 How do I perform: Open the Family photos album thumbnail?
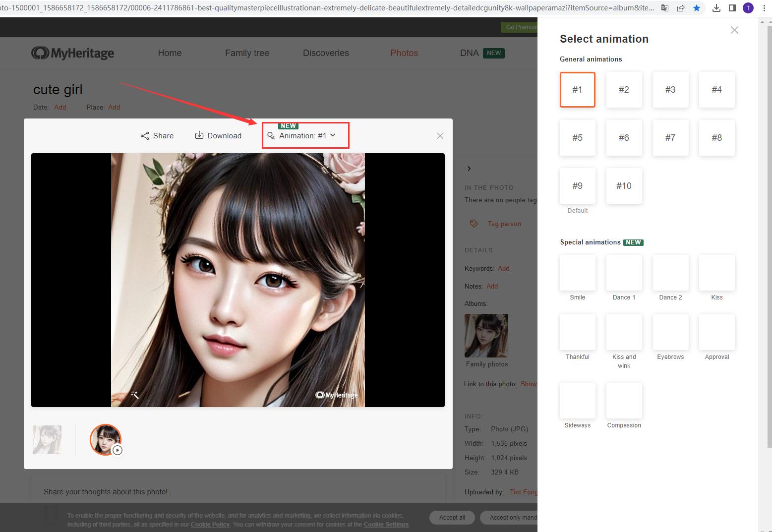click(x=486, y=336)
